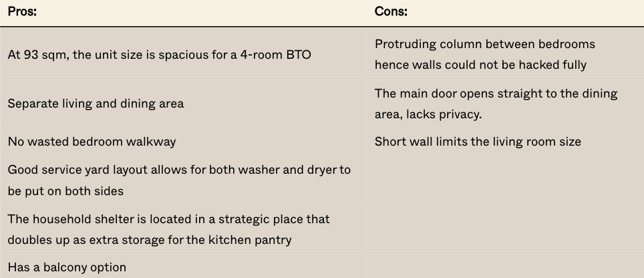Image resolution: width=644 pixels, height=278 pixels.
Task: Click the empty Cons cell beside service yard
Action: click(x=504, y=180)
